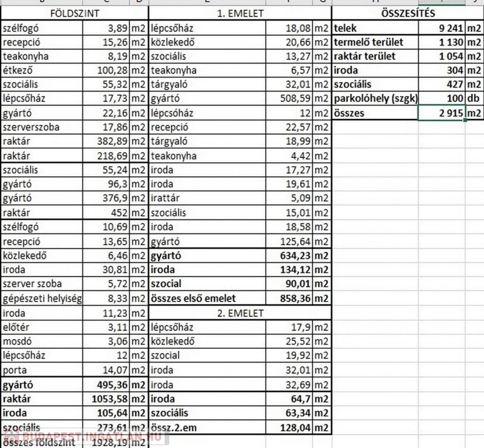Select the porta cell
This screenshot has width=484, height=448.
[42, 370]
